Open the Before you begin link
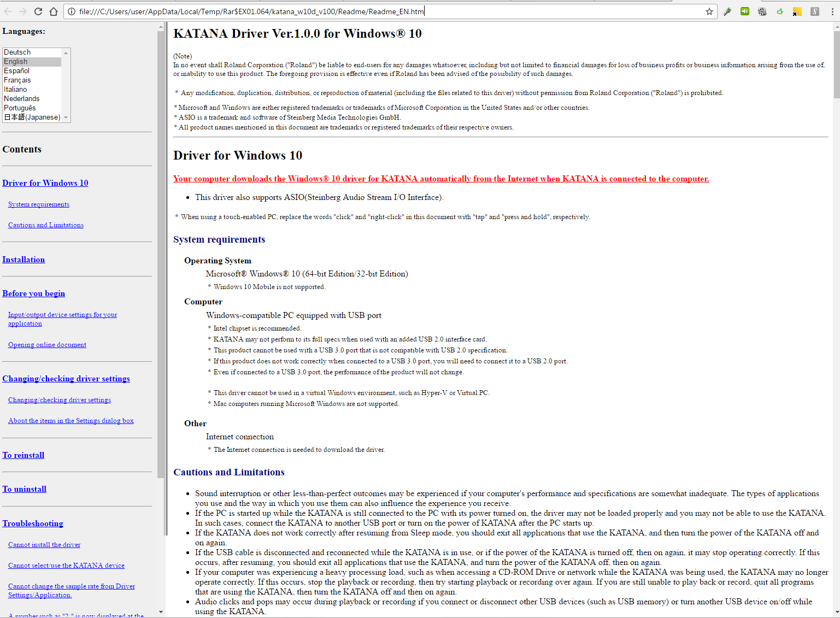840x618 pixels. (33, 293)
